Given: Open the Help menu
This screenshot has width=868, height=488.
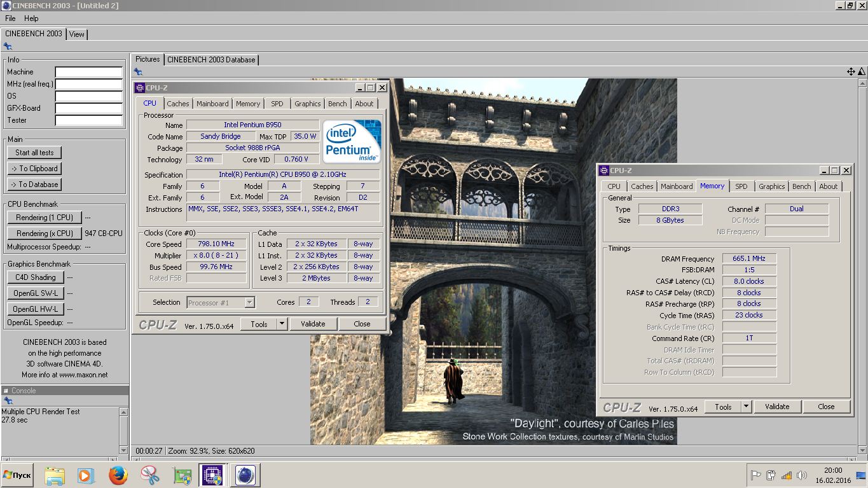Looking at the screenshot, I should (31, 18).
